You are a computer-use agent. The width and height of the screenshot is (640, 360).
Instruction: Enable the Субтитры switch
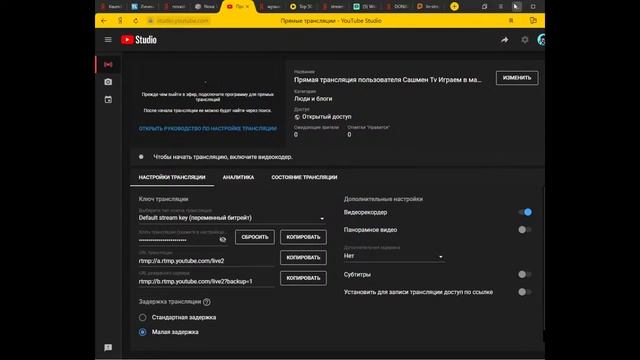click(x=525, y=275)
